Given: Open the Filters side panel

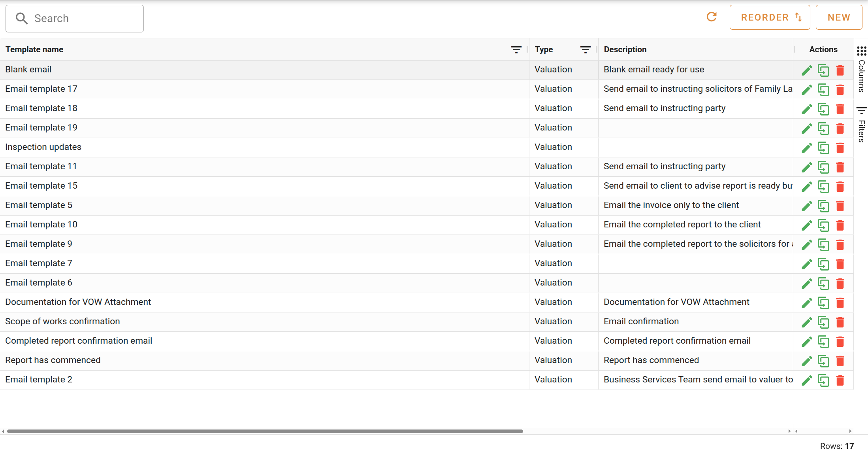Looking at the screenshot, I should point(862,124).
